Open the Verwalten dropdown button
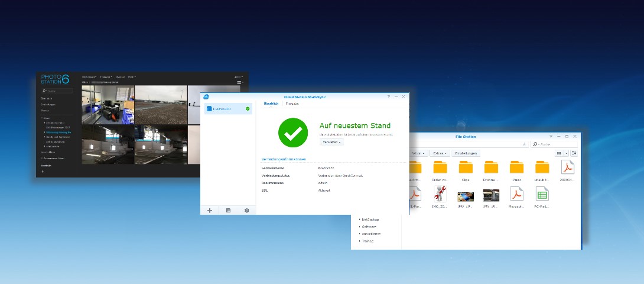Screen dimensions: 644x284 click(331, 142)
